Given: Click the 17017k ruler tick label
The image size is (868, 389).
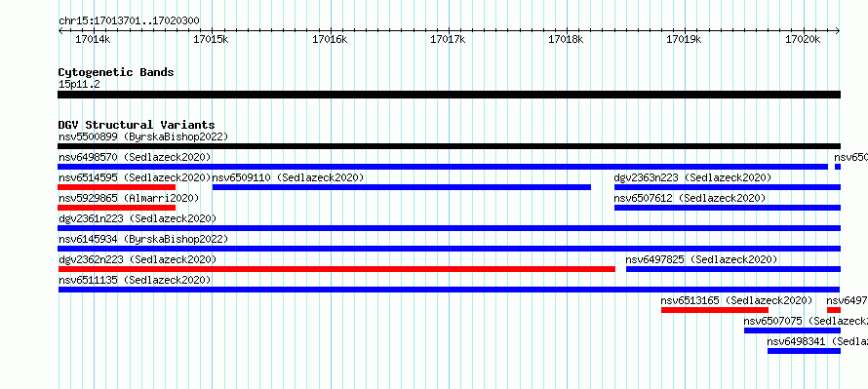Looking at the screenshot, I should tap(448, 39).
